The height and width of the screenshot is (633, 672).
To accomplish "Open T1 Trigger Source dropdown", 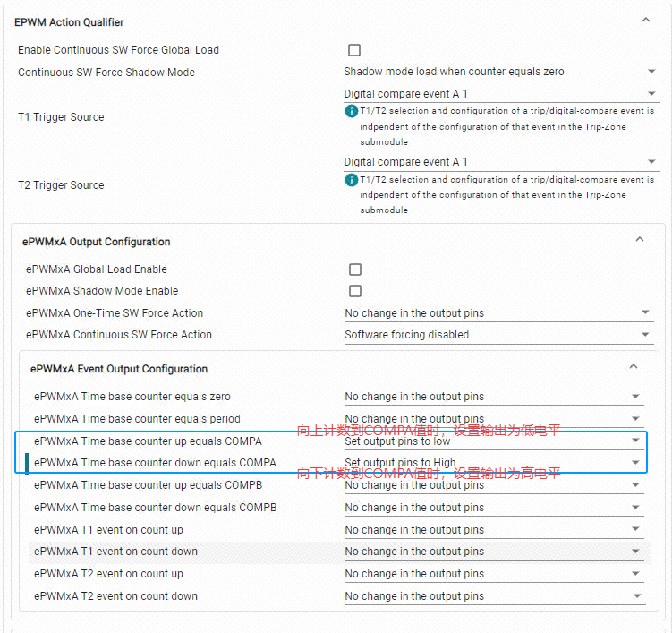I will click(x=501, y=94).
